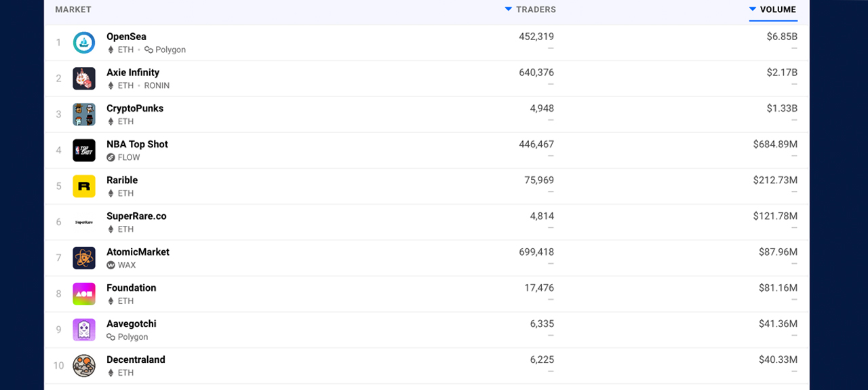Image resolution: width=868 pixels, height=390 pixels.
Task: Click Axie Infinity volume value $2.17B
Action: pos(782,73)
